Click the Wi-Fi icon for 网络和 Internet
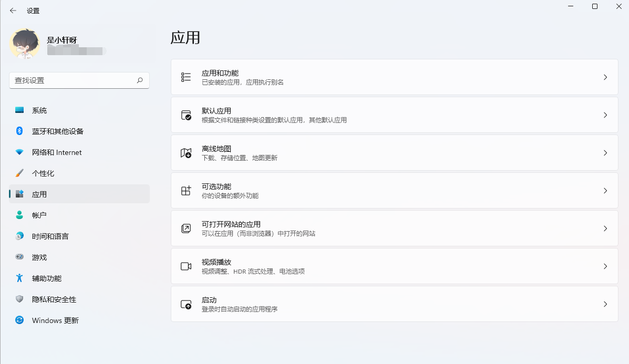The image size is (629, 364). [x=19, y=152]
